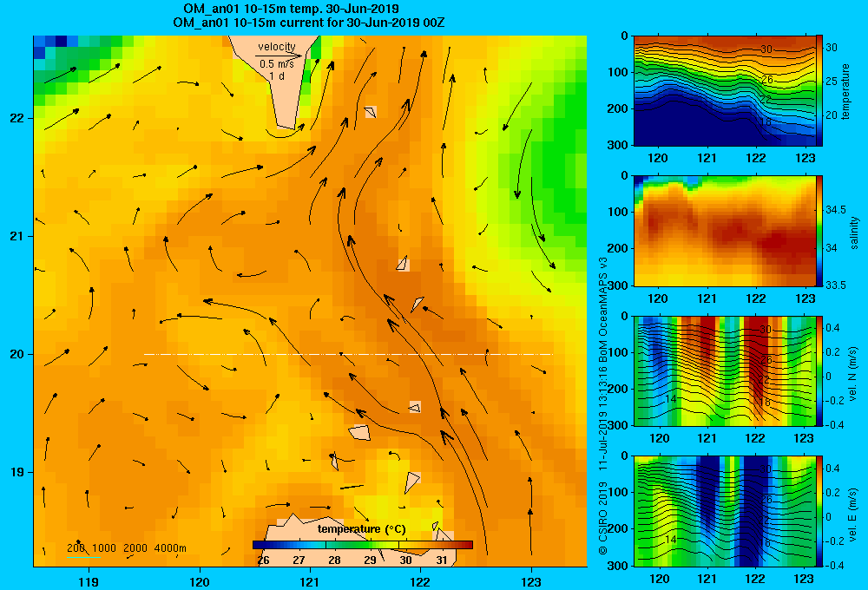
Task: Click the "34.5" tick on the salinity colorbar
Action: (836, 210)
